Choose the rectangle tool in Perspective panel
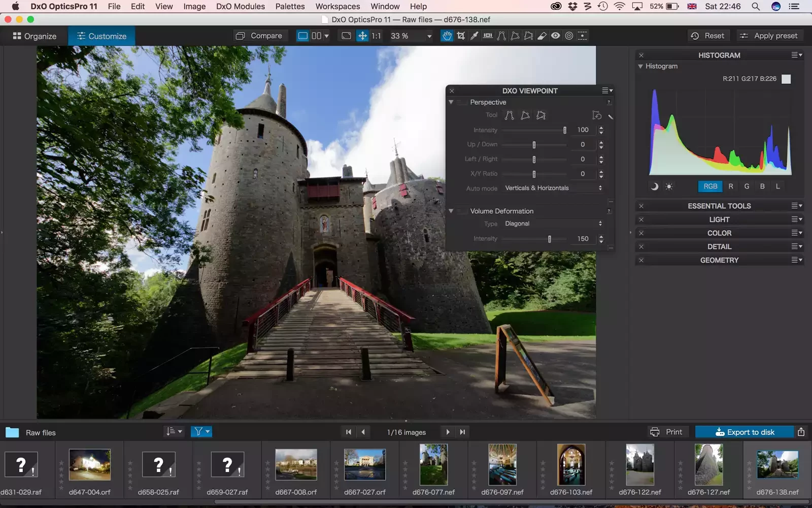 pyautogui.click(x=525, y=115)
